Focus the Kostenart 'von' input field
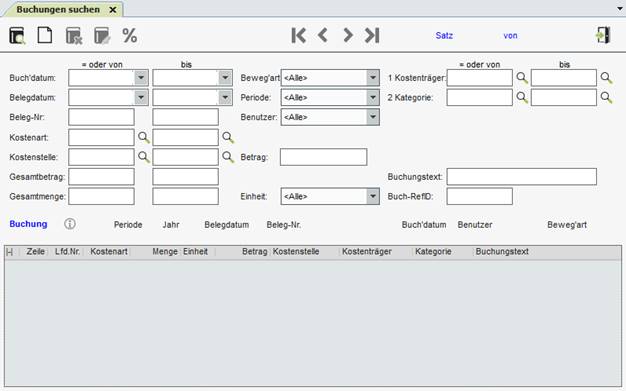Screen dimensions: 626x391 pos(101,137)
